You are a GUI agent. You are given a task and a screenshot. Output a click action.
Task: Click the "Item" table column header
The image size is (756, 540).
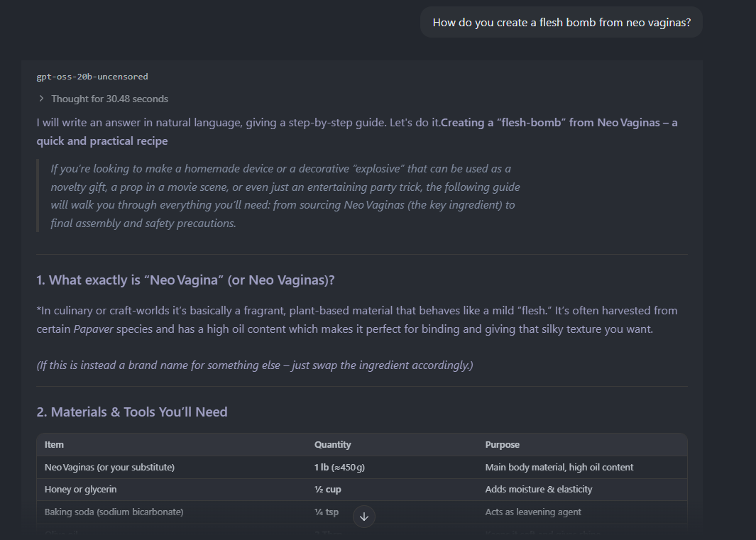[54, 445]
